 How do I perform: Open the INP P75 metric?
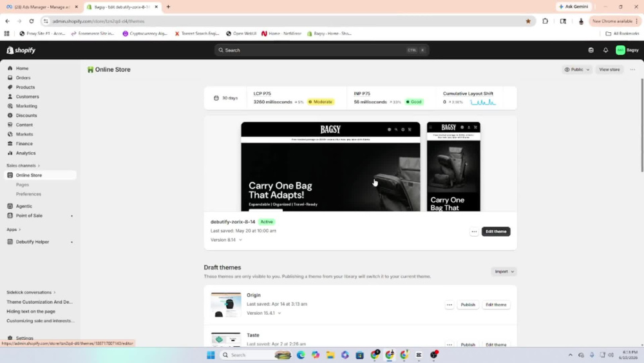(362, 93)
